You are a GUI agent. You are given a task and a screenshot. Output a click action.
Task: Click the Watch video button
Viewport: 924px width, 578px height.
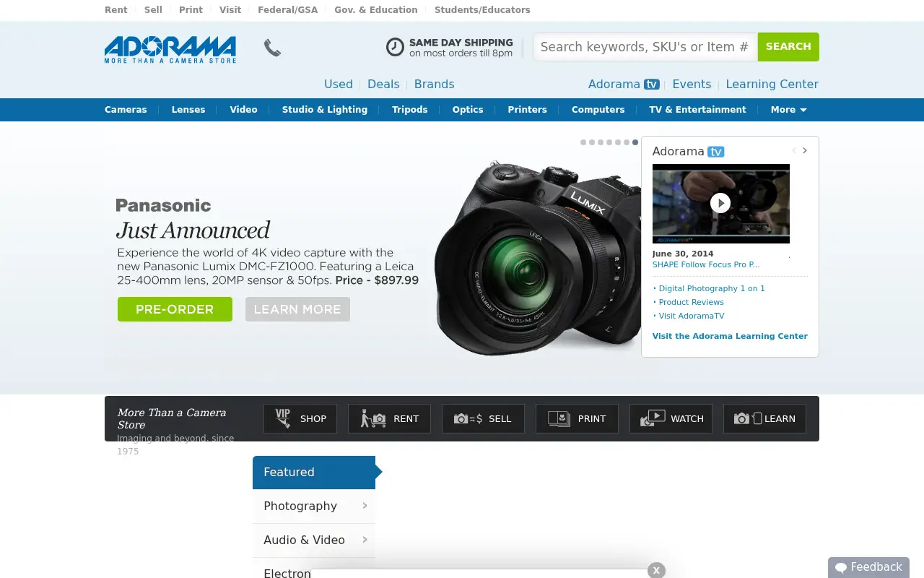[671, 418]
